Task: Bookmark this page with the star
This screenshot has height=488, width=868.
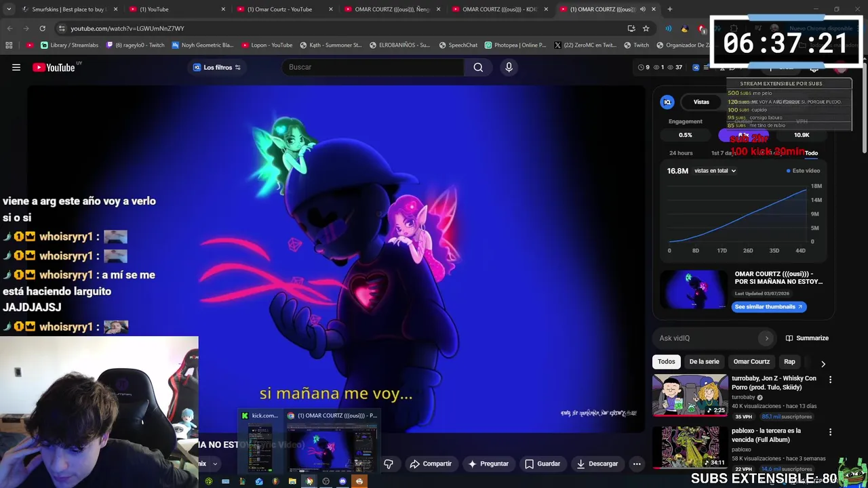Action: (646, 28)
